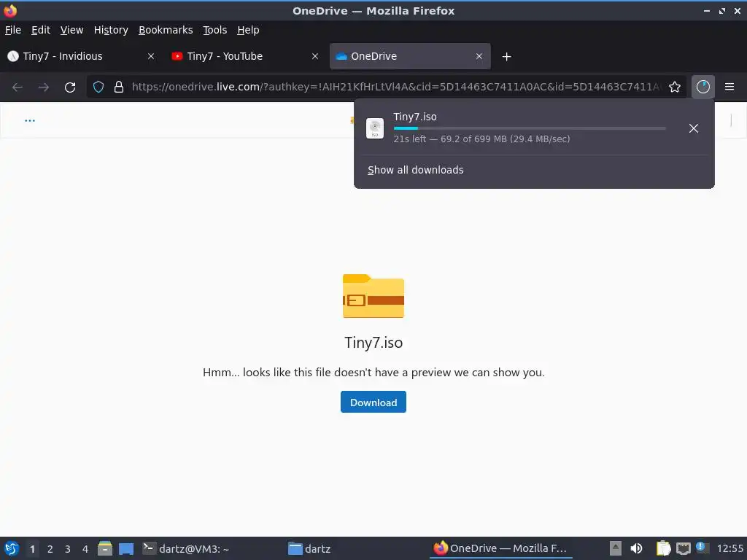Open the Edit menu
The width and height of the screenshot is (747, 560).
(41, 30)
